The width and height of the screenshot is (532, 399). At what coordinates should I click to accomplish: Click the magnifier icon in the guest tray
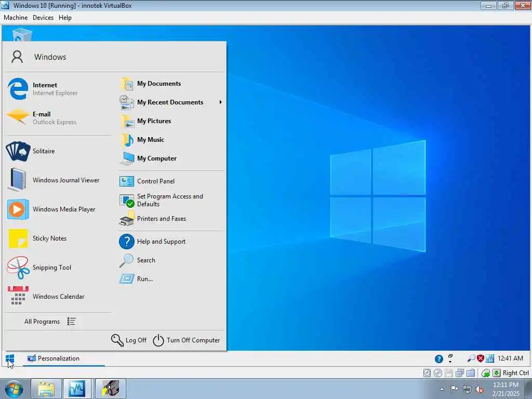pos(471,358)
